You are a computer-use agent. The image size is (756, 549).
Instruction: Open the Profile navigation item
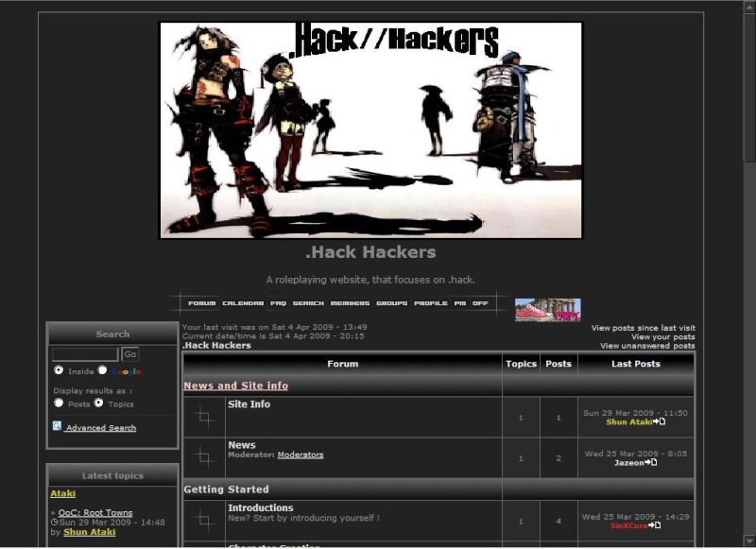[x=431, y=303]
